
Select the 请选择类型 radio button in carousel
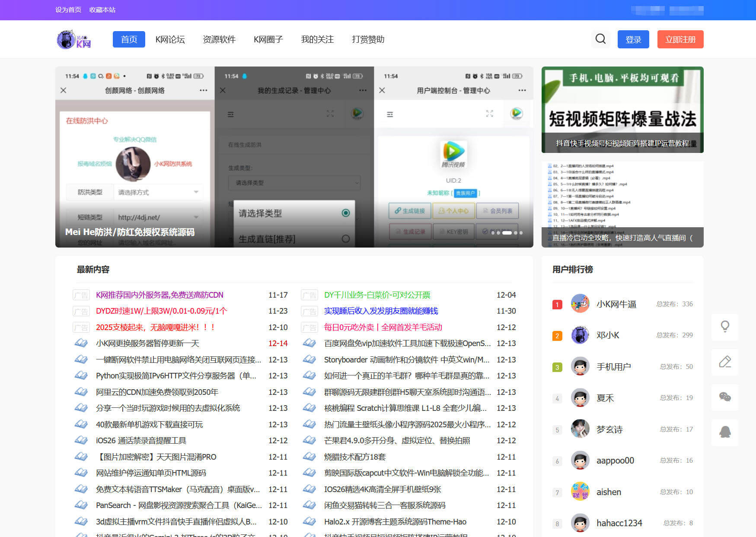point(345,213)
